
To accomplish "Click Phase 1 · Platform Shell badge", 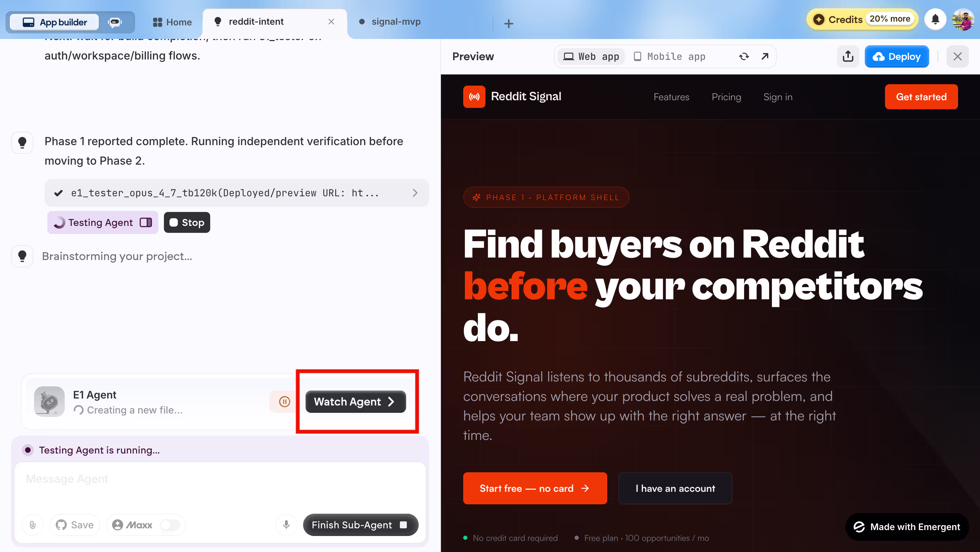I will 546,197.
